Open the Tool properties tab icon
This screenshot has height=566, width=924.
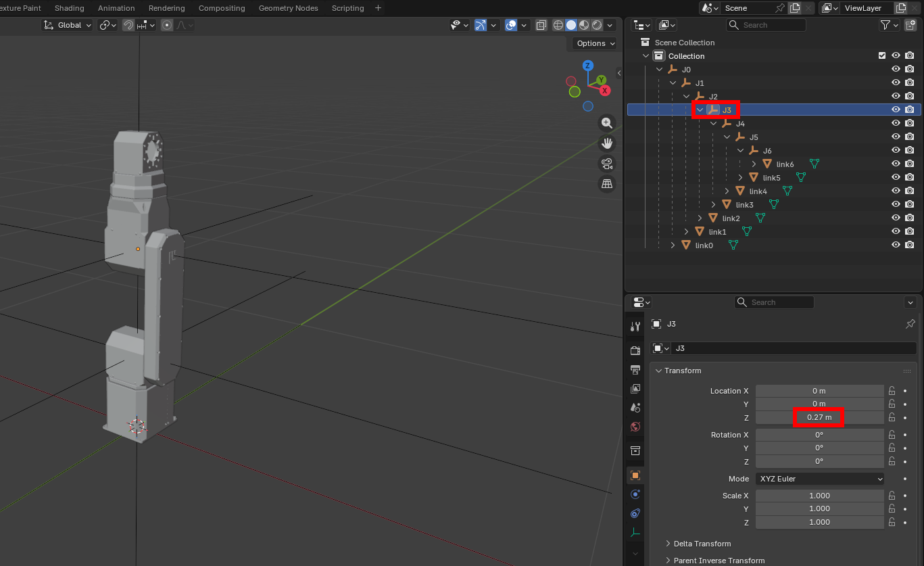(635, 327)
